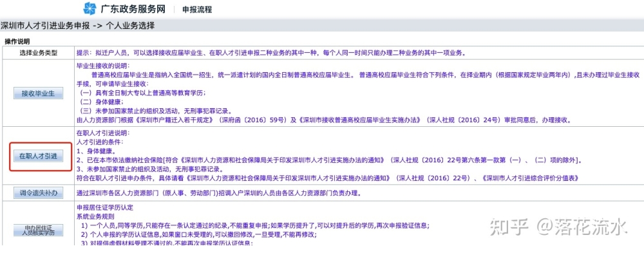644x253 pixels.
Task: Click the rule line beginning '1) 一个人员,同等学历'
Action: click(254, 225)
